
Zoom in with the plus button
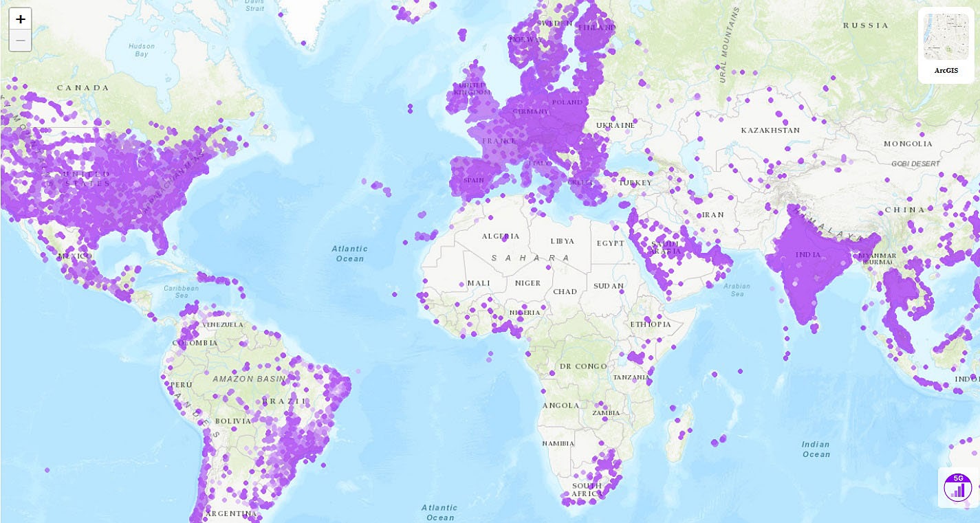[20, 19]
